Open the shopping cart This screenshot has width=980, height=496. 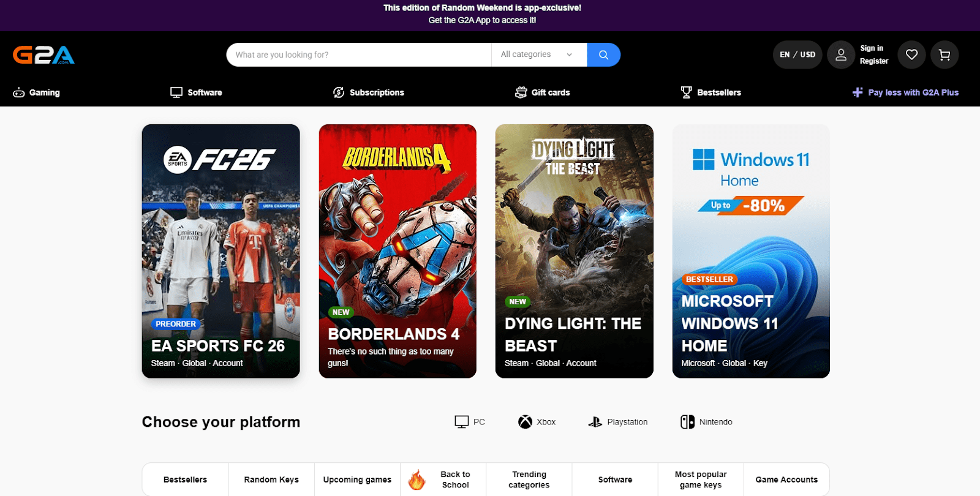[944, 55]
